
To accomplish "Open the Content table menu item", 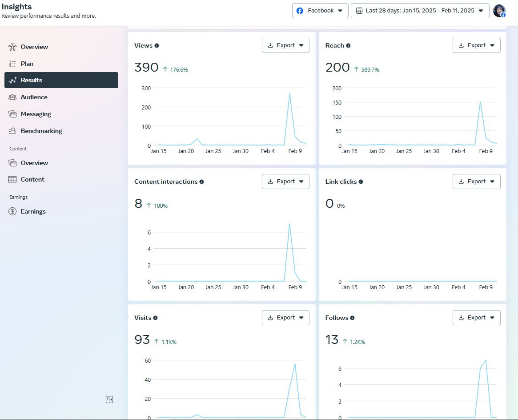I will [x=32, y=179].
